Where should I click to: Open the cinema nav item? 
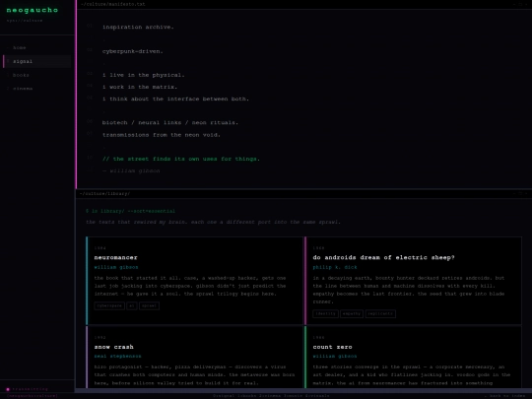pyautogui.click(x=37, y=89)
